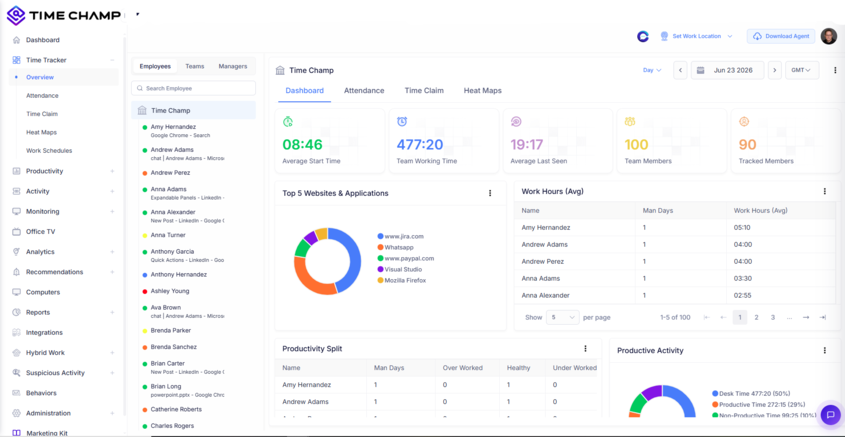This screenshot has height=437, width=845.
Task: Open options menu beside GMT selector
Action: pyautogui.click(x=835, y=71)
